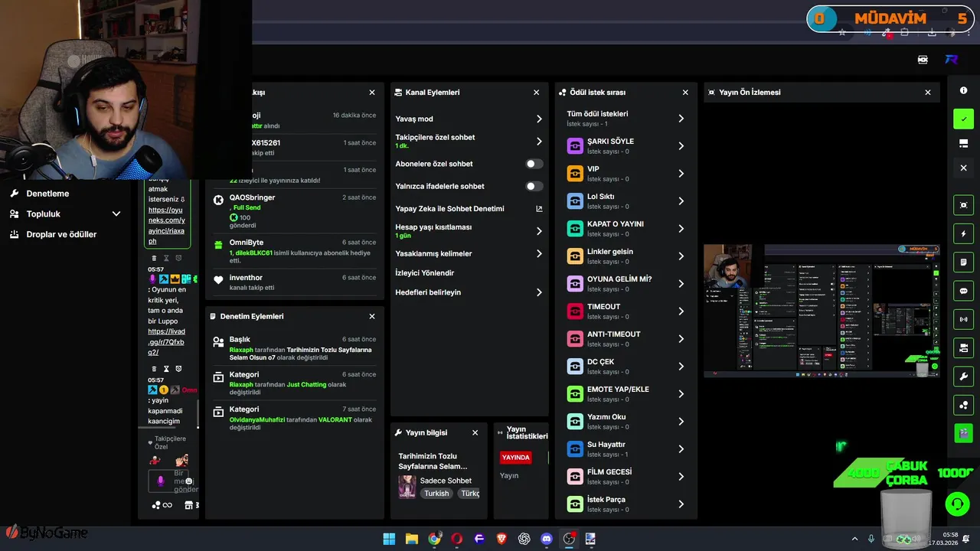Click İzleyici Yönlendir option

pos(425,272)
